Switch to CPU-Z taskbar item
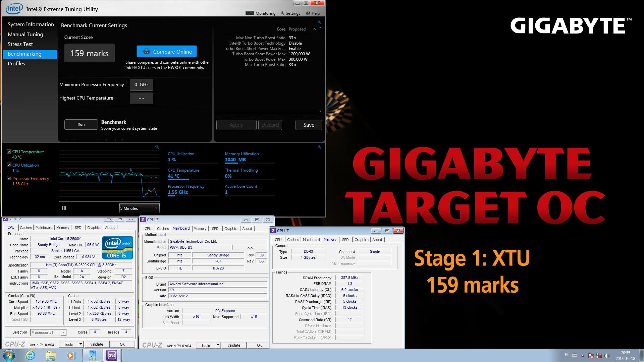Screen dimensions: 644x362 click(x=112, y=355)
